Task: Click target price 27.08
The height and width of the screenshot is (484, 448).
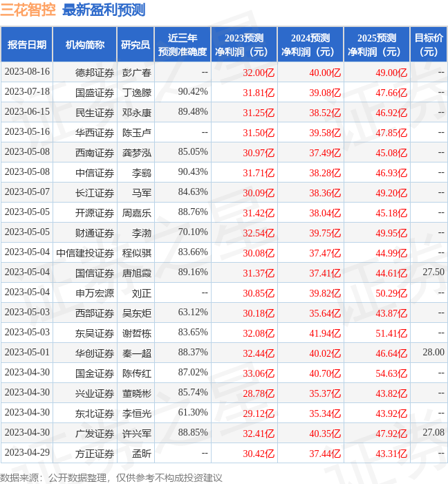Action: pos(433,433)
